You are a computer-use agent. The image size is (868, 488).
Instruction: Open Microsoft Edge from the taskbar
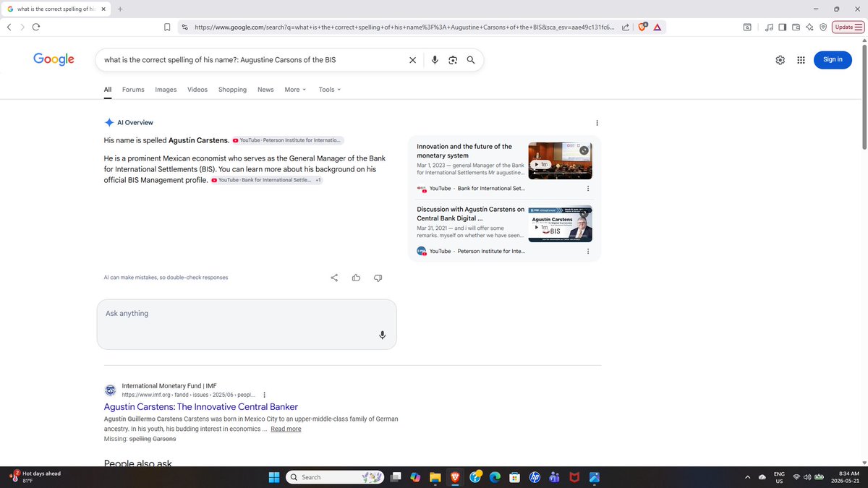pos(495,477)
